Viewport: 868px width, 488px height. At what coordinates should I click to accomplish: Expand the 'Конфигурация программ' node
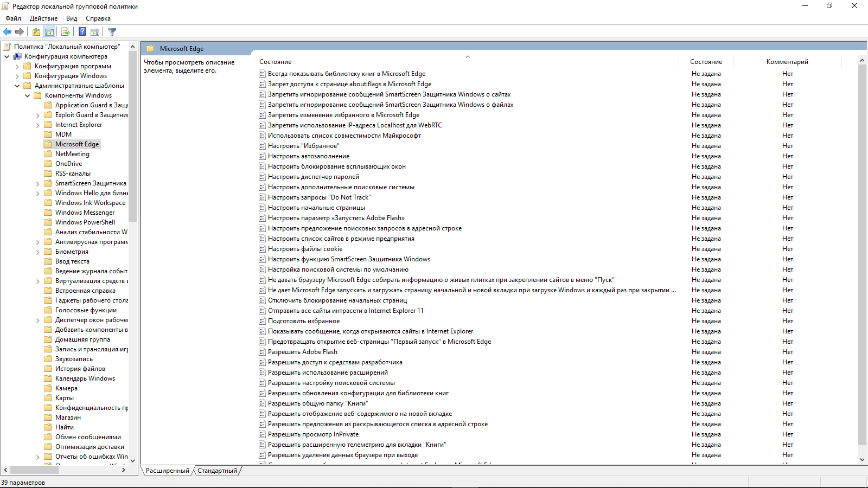pos(17,66)
